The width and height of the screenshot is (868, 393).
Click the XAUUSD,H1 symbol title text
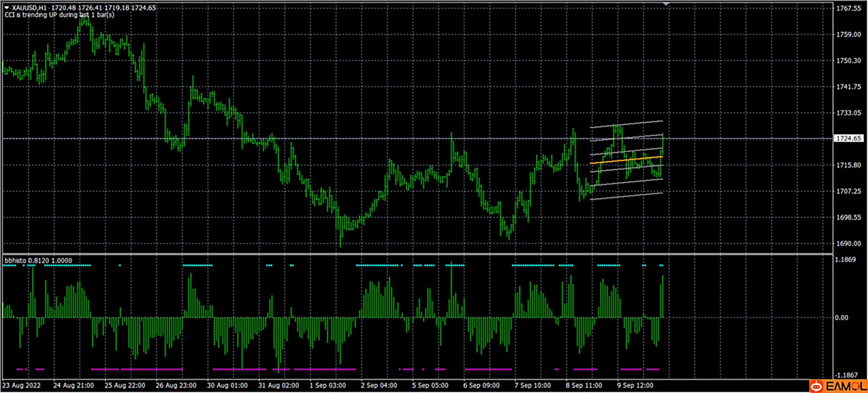(30, 8)
